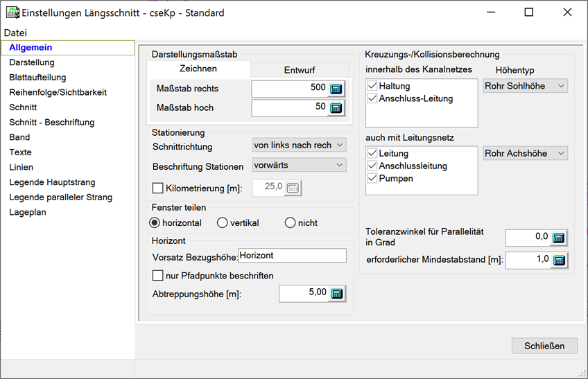Toggle nur Pfadpunkte beschriften checkbox
Screen dimensions: 588x379
pyautogui.click(x=157, y=276)
